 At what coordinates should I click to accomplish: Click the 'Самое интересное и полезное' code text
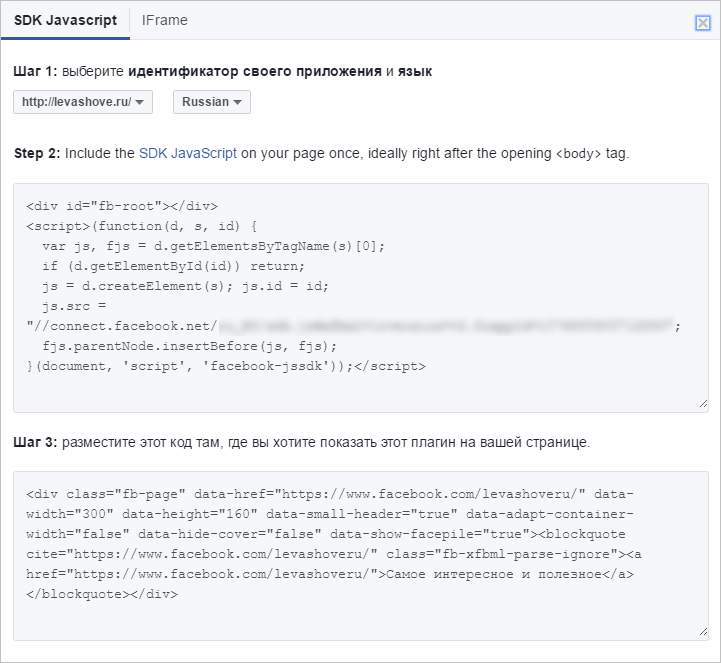coord(493,574)
